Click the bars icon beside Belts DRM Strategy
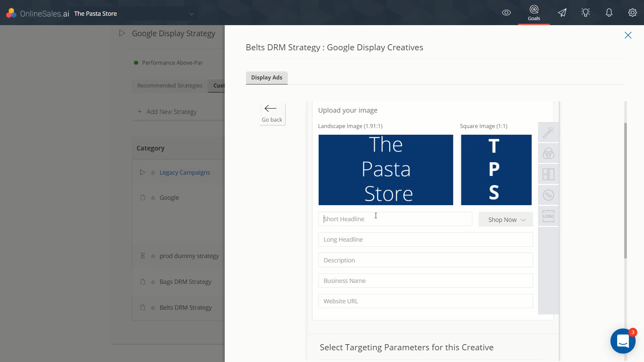Viewport: 644px width, 362px height. (153, 308)
